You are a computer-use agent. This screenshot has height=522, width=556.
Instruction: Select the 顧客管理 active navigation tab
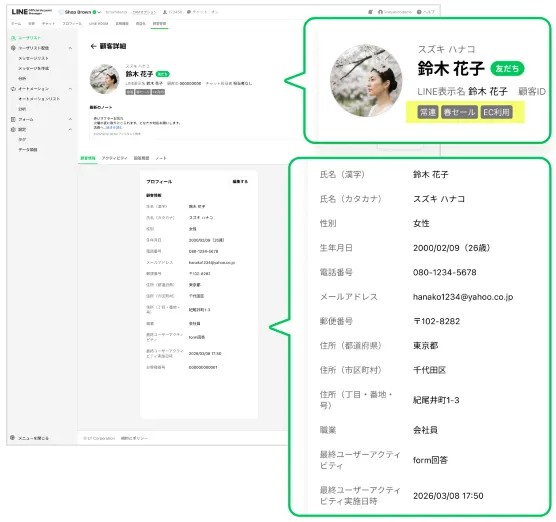pyautogui.click(x=159, y=23)
